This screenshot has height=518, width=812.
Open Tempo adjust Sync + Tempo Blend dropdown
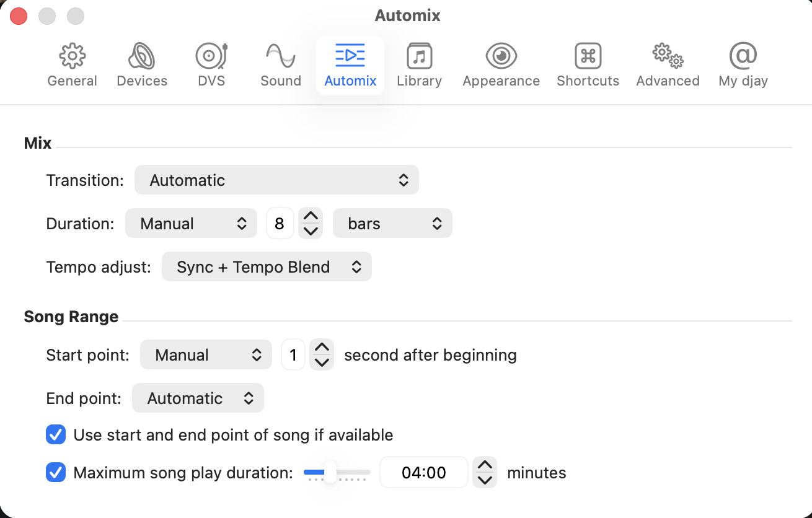267,267
